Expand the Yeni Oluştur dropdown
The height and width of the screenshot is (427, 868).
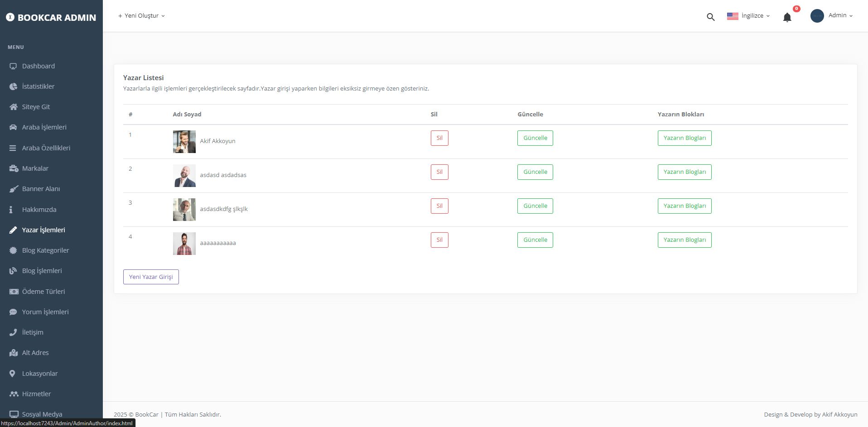141,15
